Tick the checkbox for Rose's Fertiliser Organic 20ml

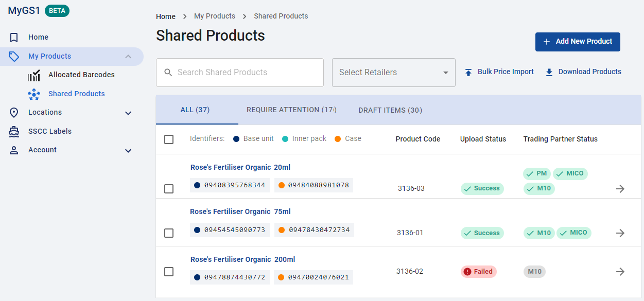(169, 189)
